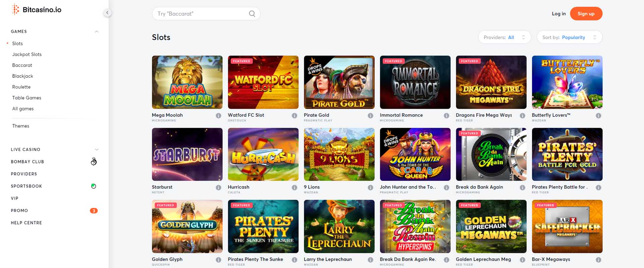This screenshot has height=268, width=644.
Task: Open info for Larry the Leprechaun
Action: click(x=370, y=260)
